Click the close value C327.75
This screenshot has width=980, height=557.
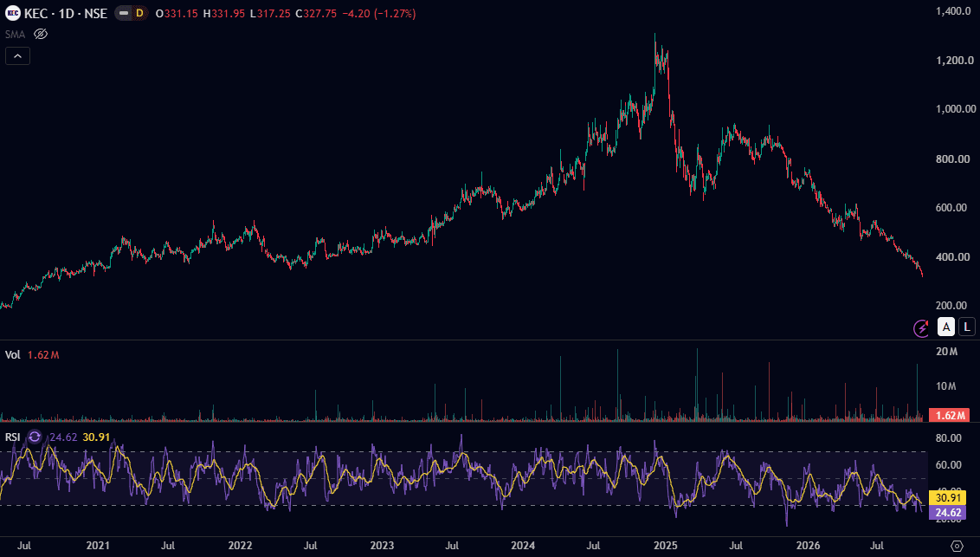[x=316, y=13]
